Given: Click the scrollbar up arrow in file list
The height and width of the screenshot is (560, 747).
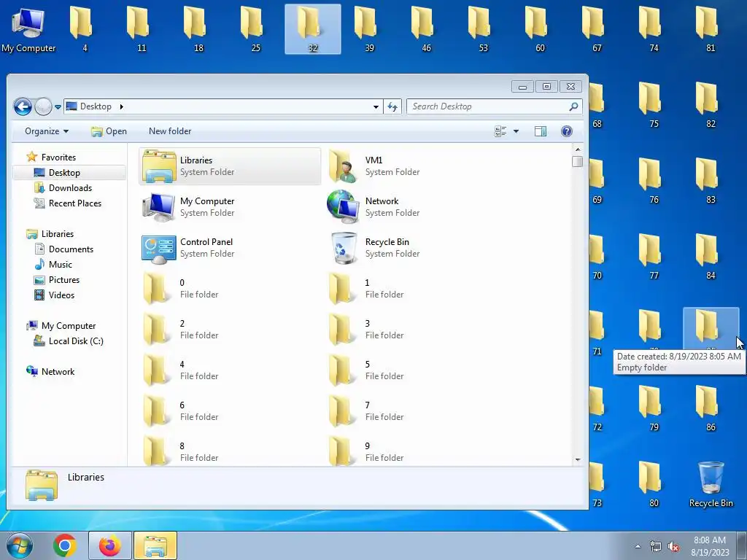Looking at the screenshot, I should pos(578,149).
